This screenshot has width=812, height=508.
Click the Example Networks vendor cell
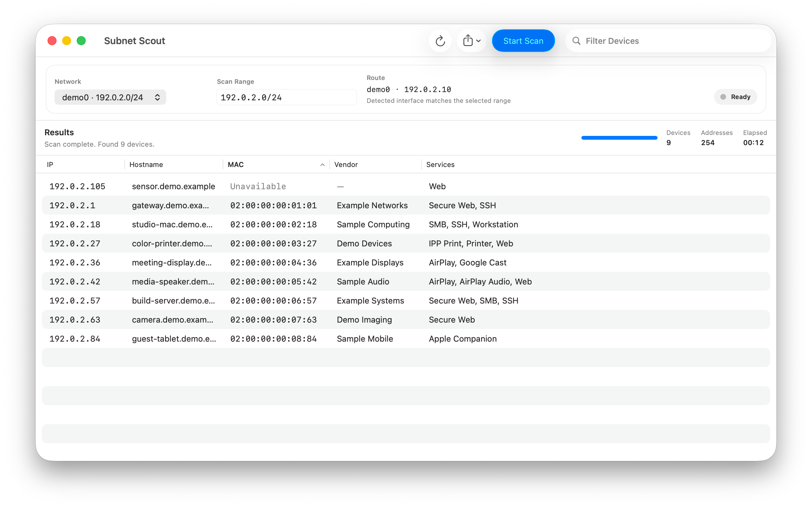pyautogui.click(x=372, y=205)
